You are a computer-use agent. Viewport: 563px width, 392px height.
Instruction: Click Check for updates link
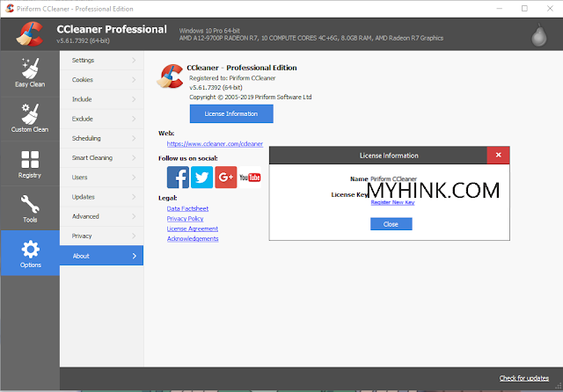tap(524, 378)
